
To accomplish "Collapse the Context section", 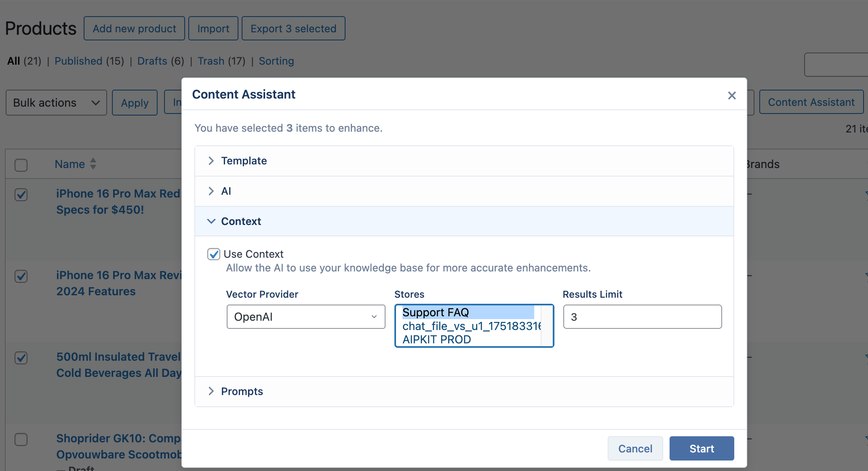I will [x=464, y=221].
